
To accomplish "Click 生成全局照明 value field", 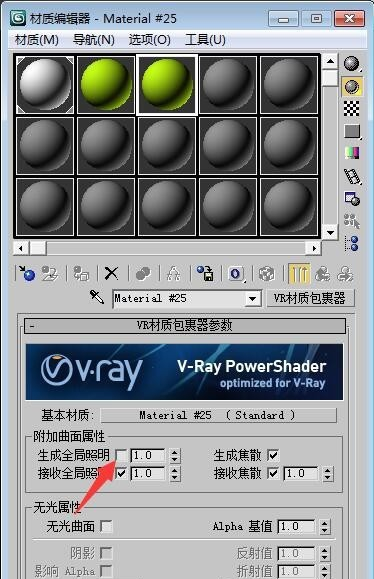I will 148,455.
